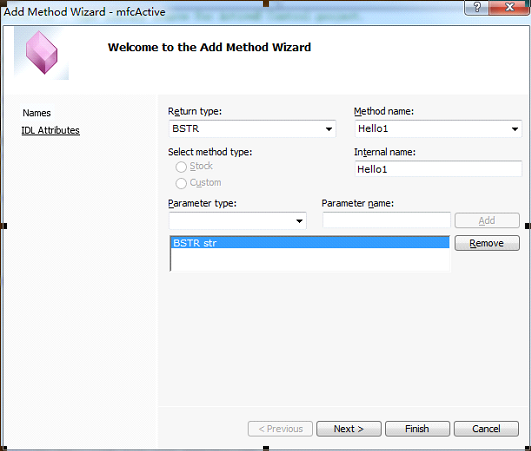Click the BSTR return type value
The height and width of the screenshot is (451, 531).
(x=186, y=129)
